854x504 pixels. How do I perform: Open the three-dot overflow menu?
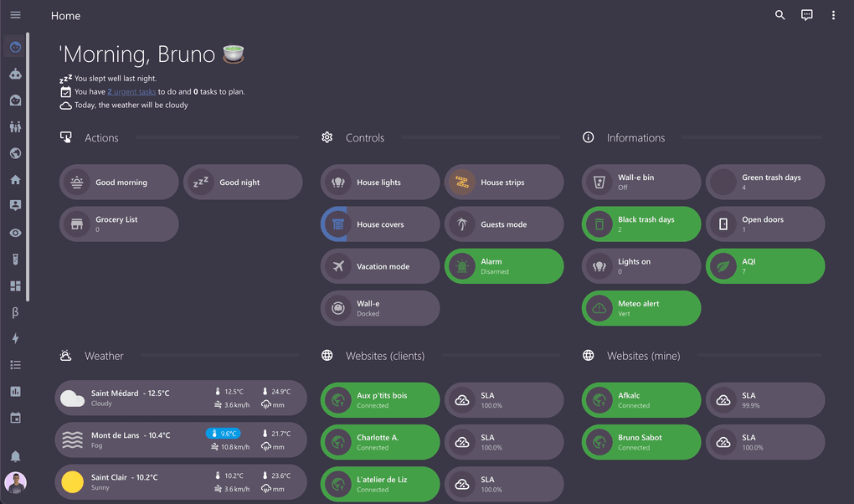click(x=833, y=15)
